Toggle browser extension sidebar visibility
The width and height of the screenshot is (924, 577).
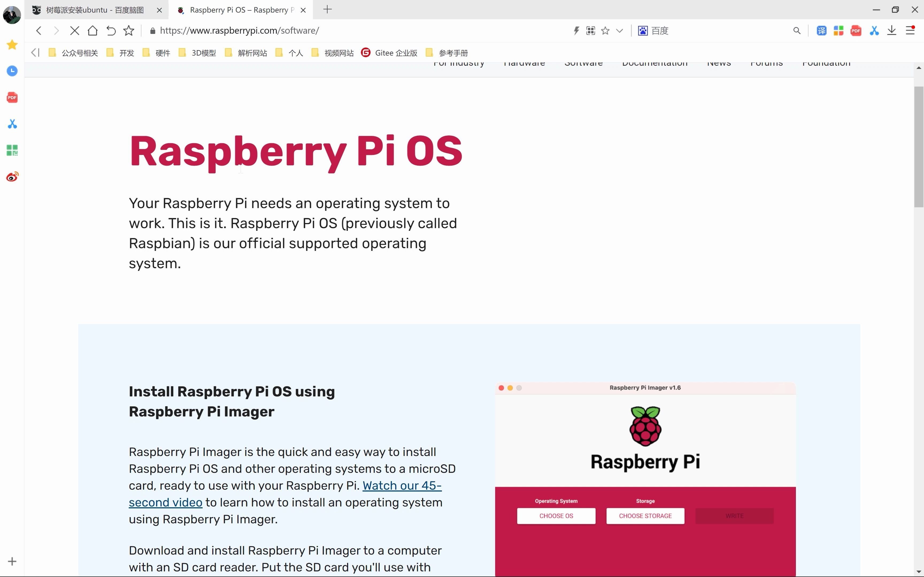[34, 53]
